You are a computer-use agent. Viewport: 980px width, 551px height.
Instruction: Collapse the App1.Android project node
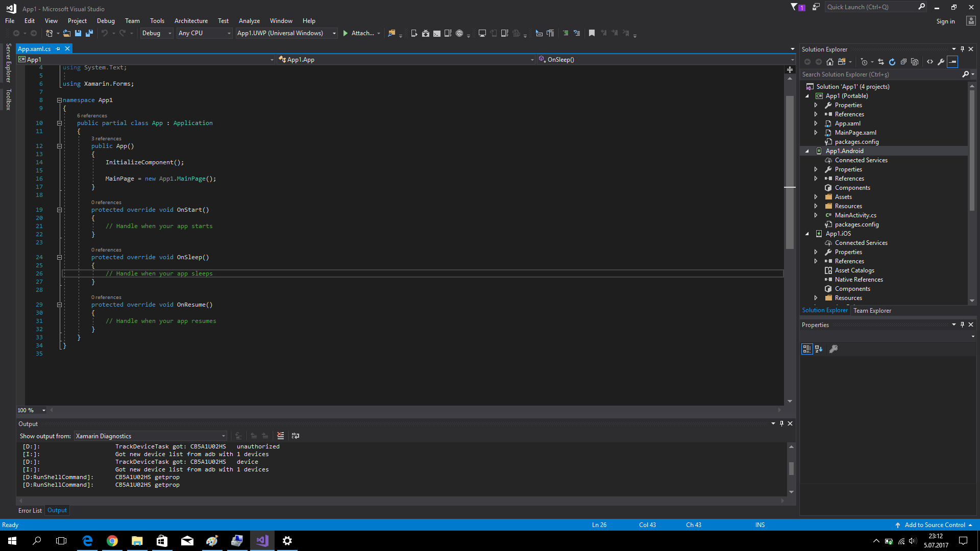(807, 151)
